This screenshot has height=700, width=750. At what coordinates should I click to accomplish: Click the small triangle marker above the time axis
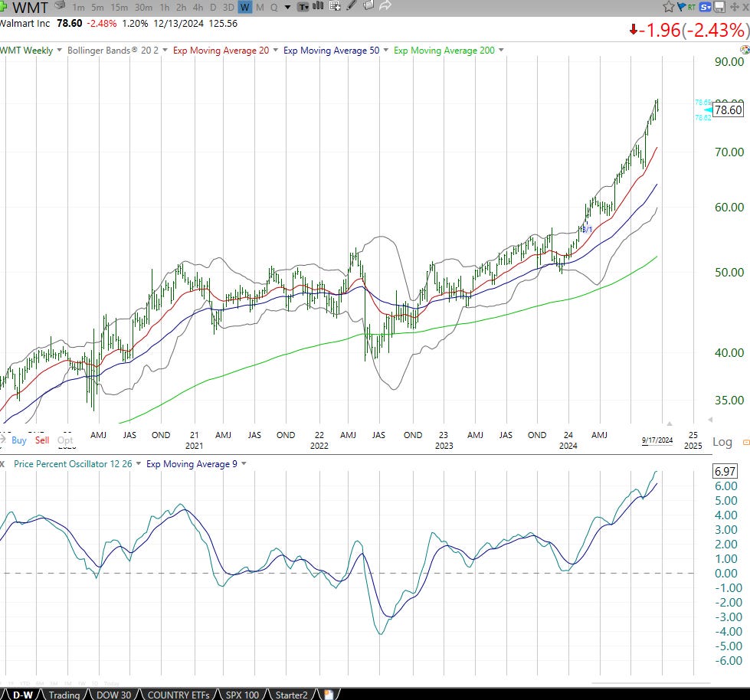pyautogui.click(x=670, y=424)
